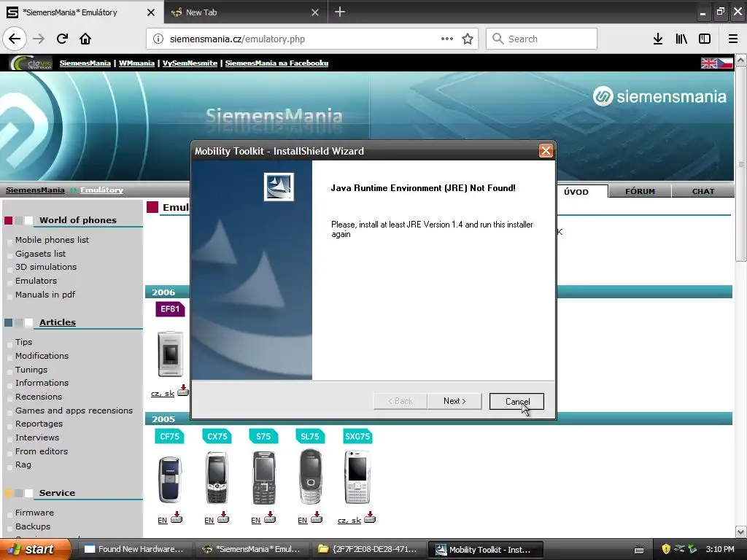Download the EF81 emulator via its icon
Viewport: 747px width, 560px height.
pos(183,391)
